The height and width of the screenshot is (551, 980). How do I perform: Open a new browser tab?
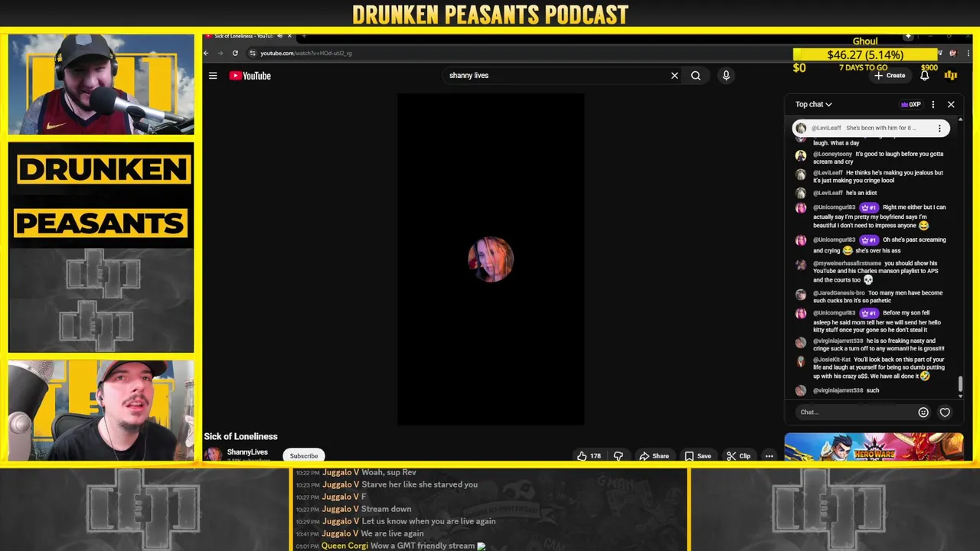(304, 36)
